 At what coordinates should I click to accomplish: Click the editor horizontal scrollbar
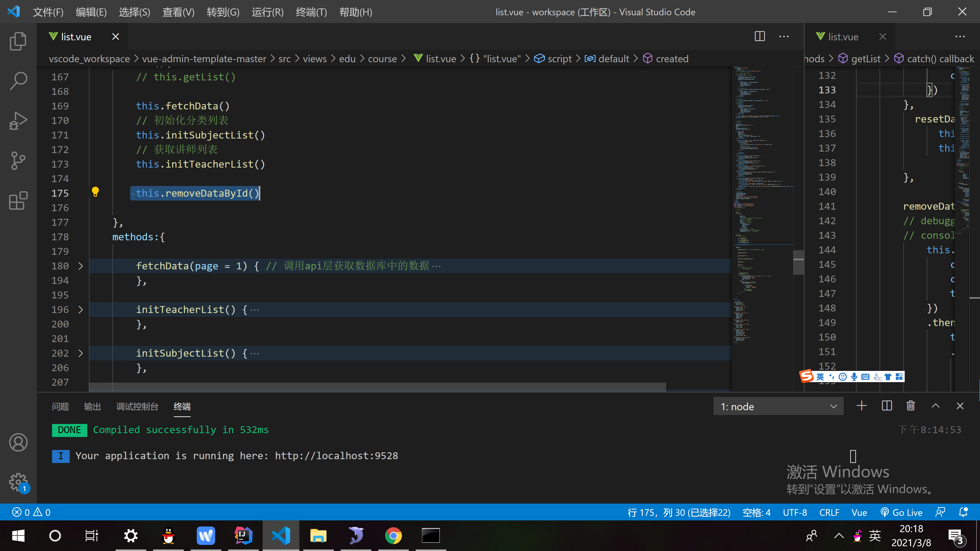pyautogui.click(x=377, y=387)
